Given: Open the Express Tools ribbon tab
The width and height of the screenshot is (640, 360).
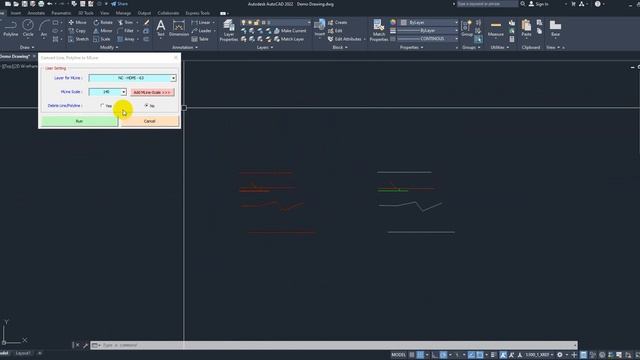Looking at the screenshot, I should click(x=198, y=13).
